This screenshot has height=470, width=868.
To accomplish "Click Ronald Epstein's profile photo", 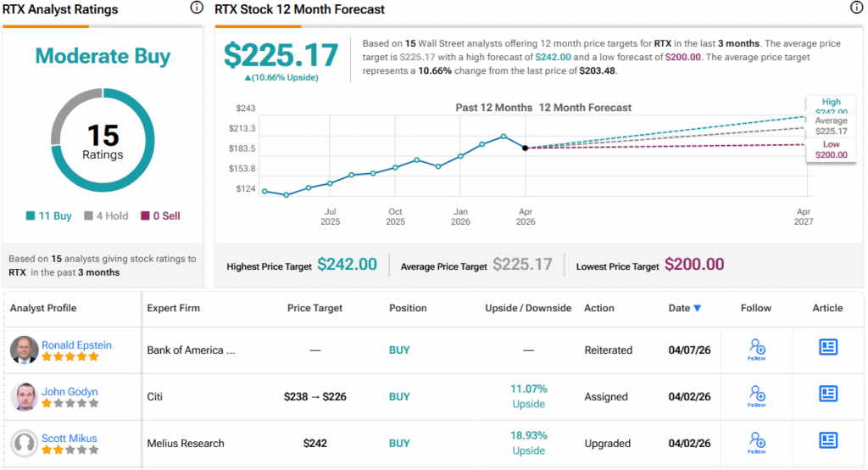I will pyautogui.click(x=24, y=350).
